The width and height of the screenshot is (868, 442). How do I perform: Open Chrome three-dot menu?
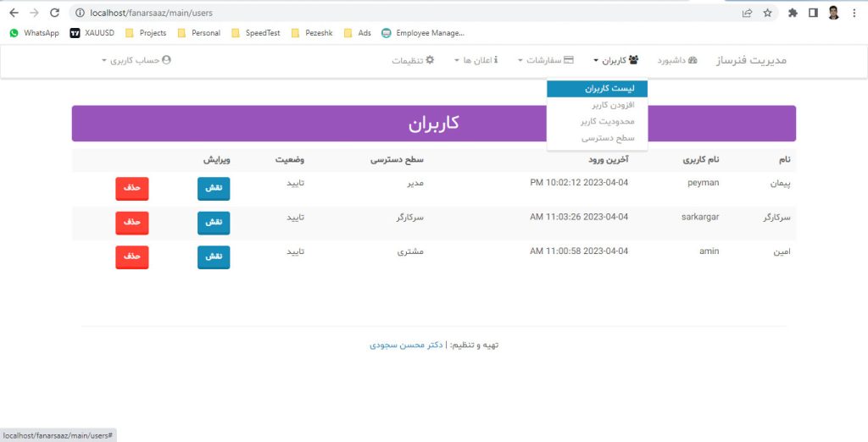coord(854,13)
